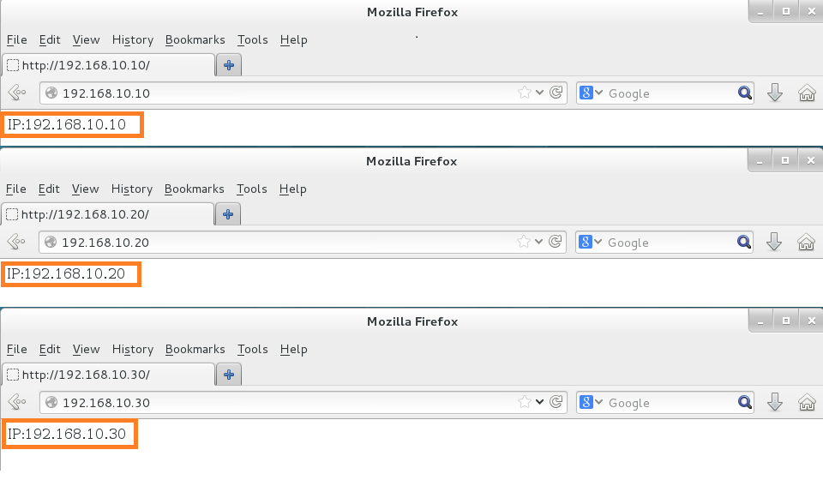The width and height of the screenshot is (823, 504).
Task: Open the Bookmarks menu in the top window
Action: pos(195,39)
